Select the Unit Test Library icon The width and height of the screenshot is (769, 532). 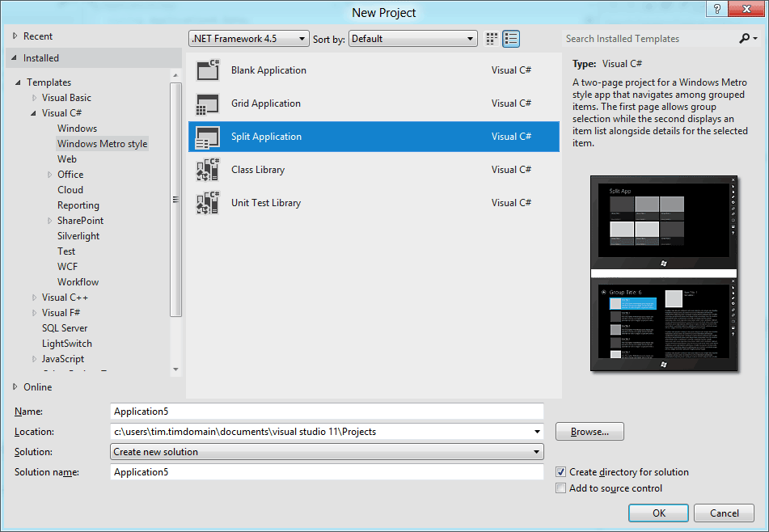208,203
